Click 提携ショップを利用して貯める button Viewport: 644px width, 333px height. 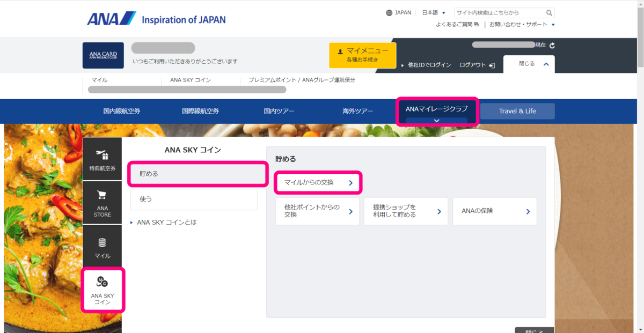point(406,211)
